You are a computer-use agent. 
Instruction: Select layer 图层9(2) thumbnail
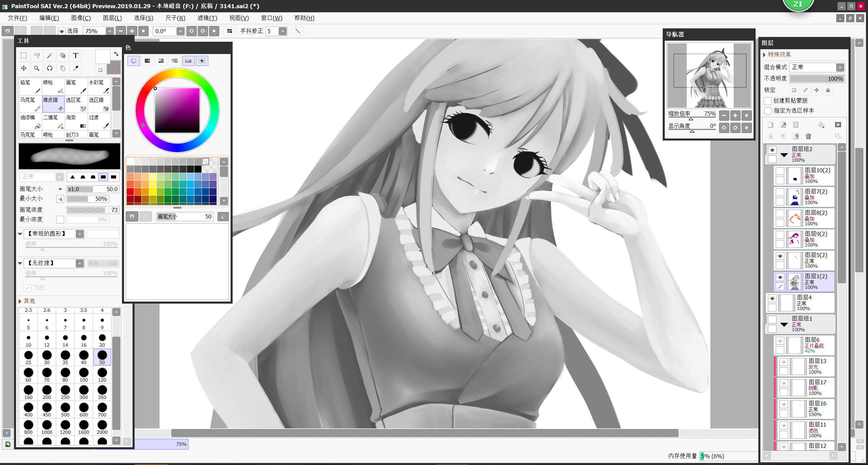tap(794, 239)
